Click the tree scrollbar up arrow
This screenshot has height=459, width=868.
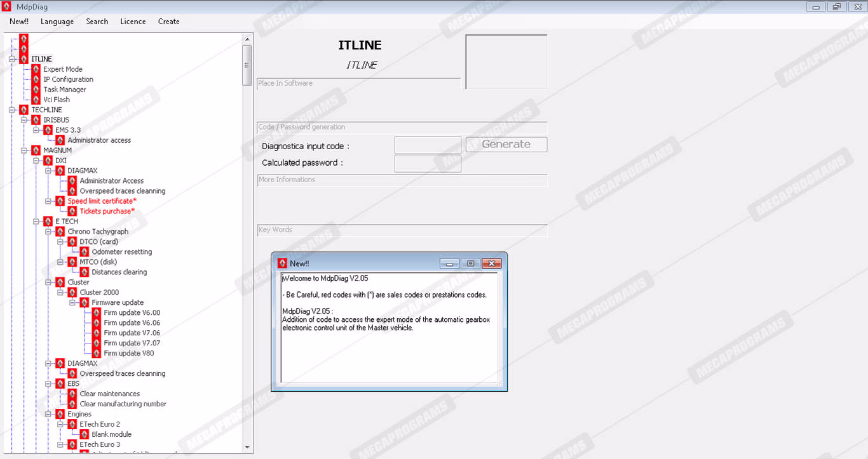pyautogui.click(x=247, y=39)
